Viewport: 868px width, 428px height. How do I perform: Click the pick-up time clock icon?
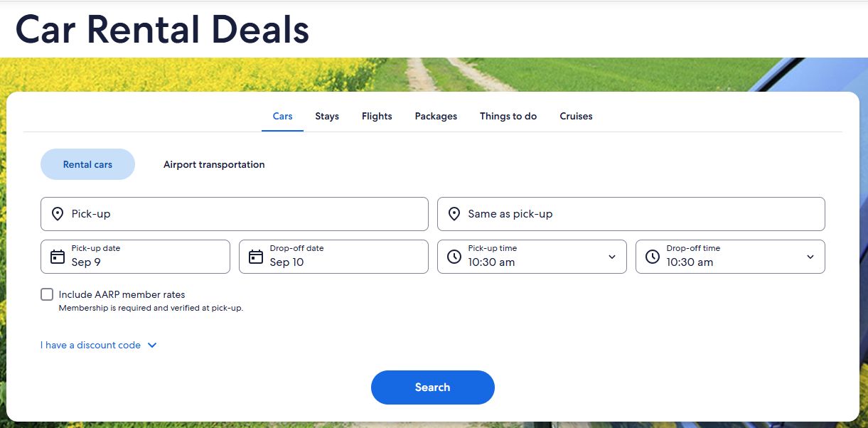[x=454, y=257]
